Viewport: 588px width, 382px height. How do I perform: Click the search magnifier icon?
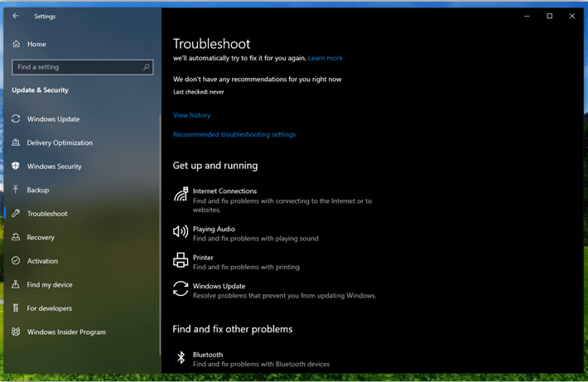click(x=147, y=67)
